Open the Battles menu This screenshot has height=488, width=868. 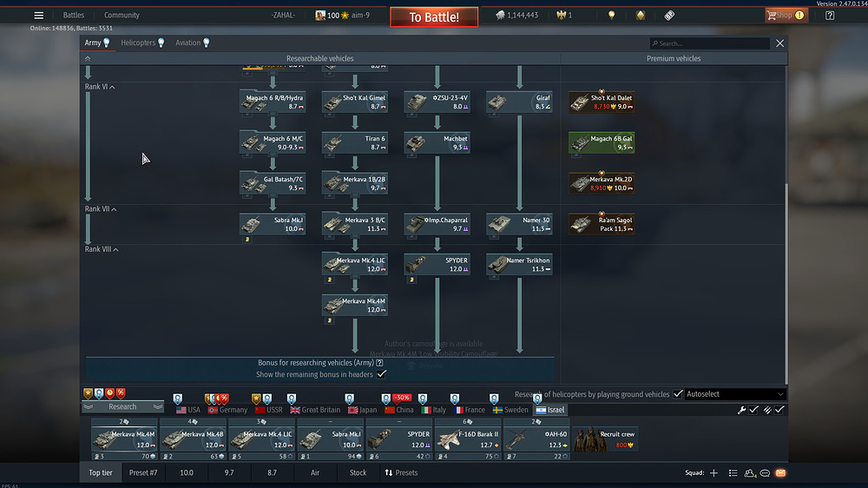point(73,15)
